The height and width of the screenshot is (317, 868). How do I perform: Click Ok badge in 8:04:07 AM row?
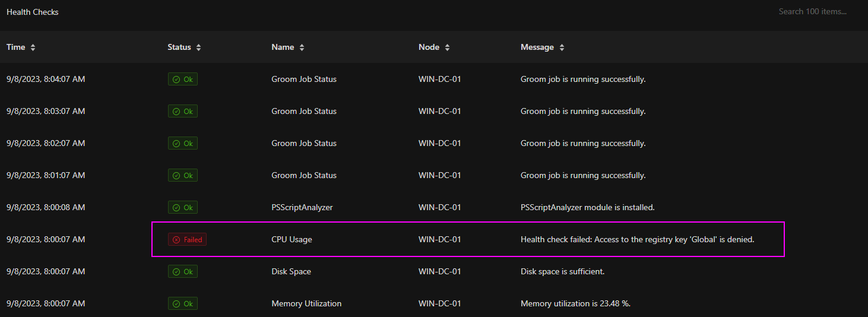pos(183,80)
